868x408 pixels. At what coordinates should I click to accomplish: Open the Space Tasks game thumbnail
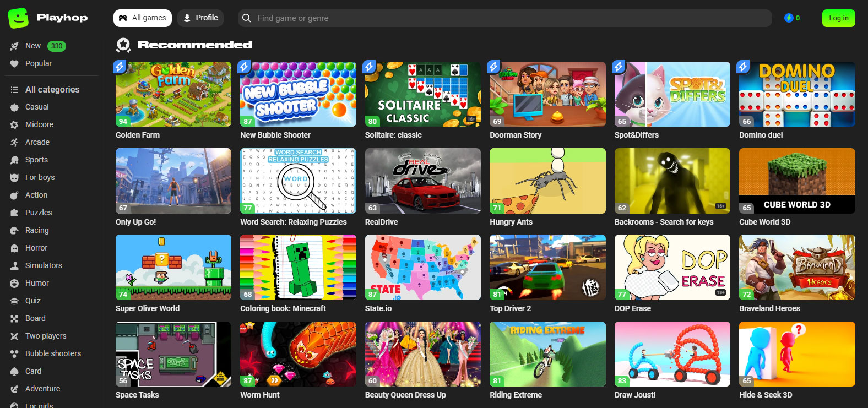tap(173, 354)
